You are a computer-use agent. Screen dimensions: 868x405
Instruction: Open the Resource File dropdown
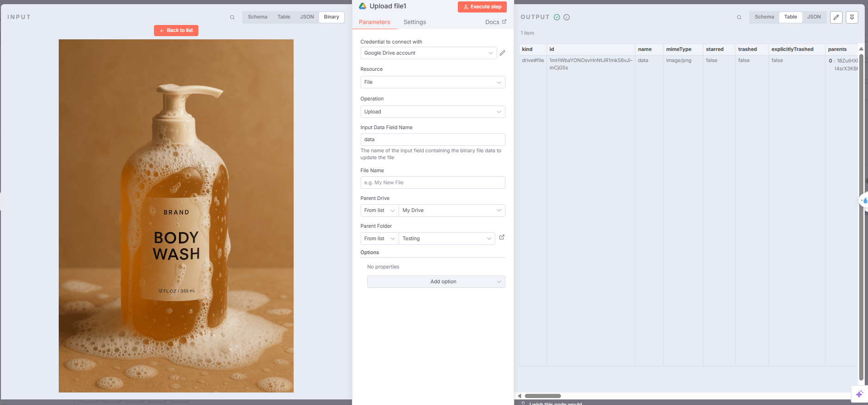[433, 82]
